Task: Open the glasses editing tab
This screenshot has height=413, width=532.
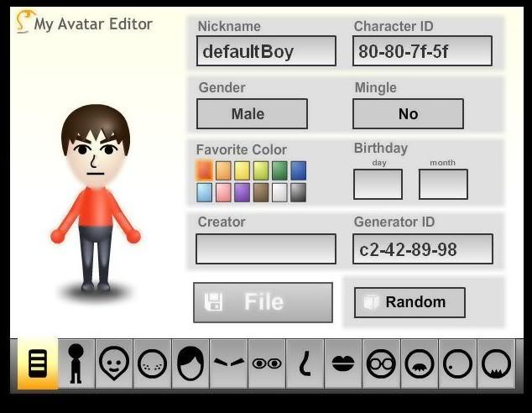Action: pos(381,363)
